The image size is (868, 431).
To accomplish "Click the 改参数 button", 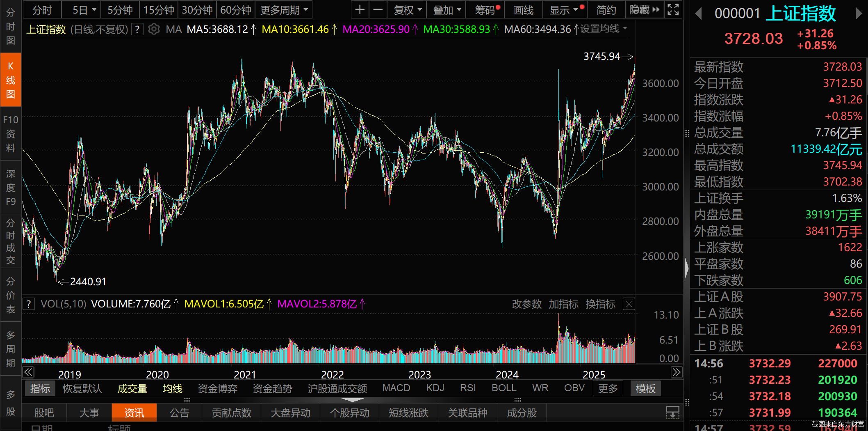I will (526, 304).
